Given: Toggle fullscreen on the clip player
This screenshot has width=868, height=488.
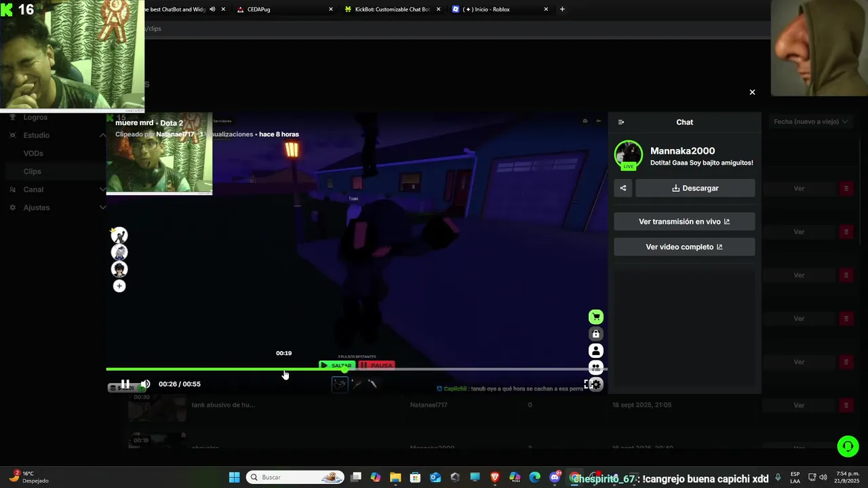Looking at the screenshot, I should (x=588, y=384).
